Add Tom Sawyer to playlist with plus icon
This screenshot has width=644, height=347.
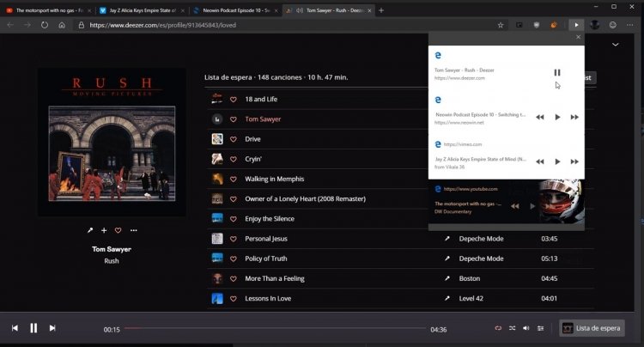(104, 230)
